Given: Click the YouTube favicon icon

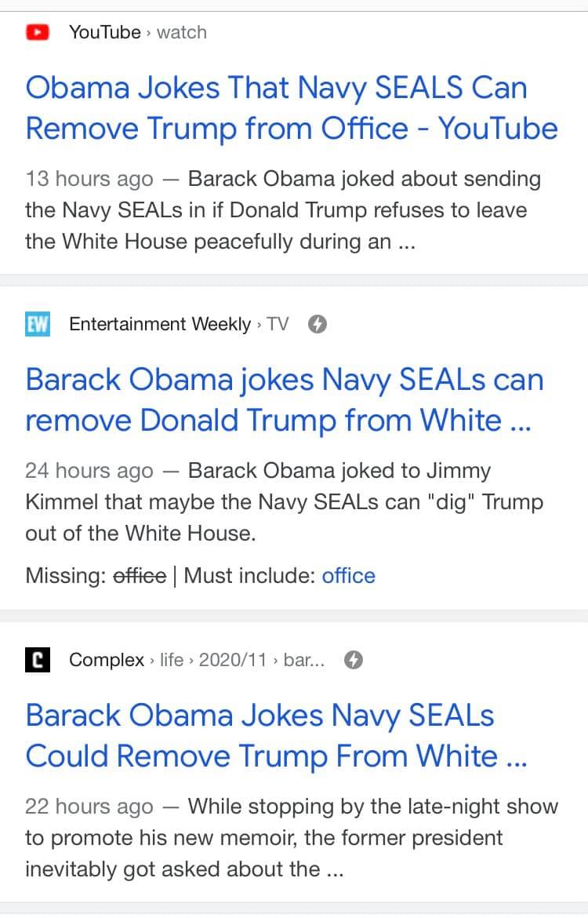Looking at the screenshot, I should [38, 32].
